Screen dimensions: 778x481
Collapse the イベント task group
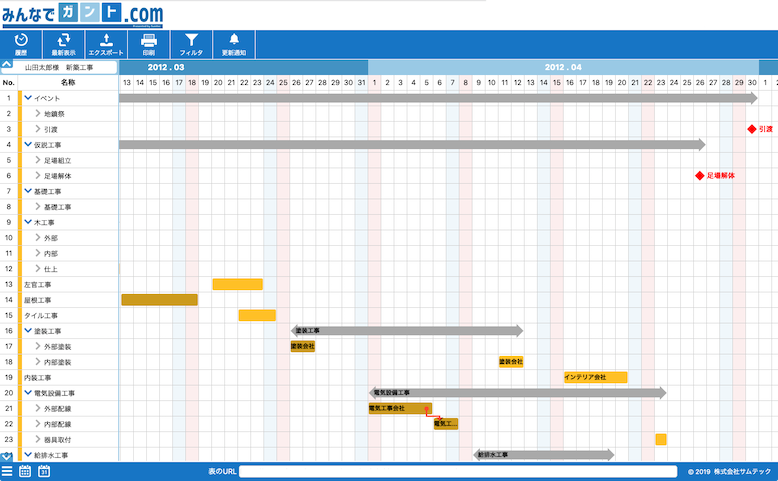click(x=28, y=98)
